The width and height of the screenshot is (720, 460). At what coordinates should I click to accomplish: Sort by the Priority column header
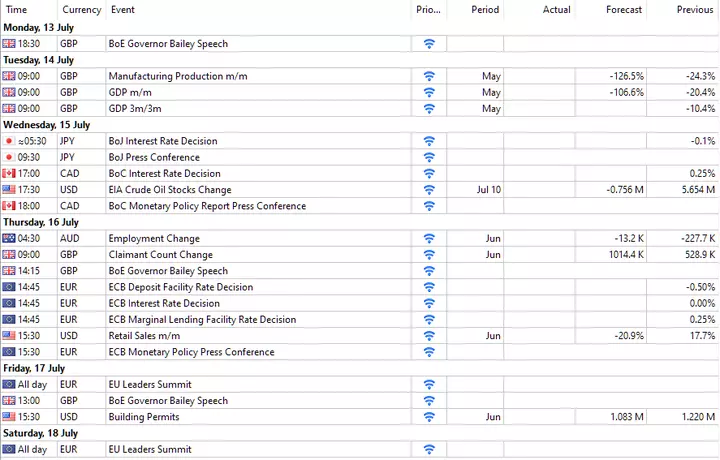pos(428,10)
